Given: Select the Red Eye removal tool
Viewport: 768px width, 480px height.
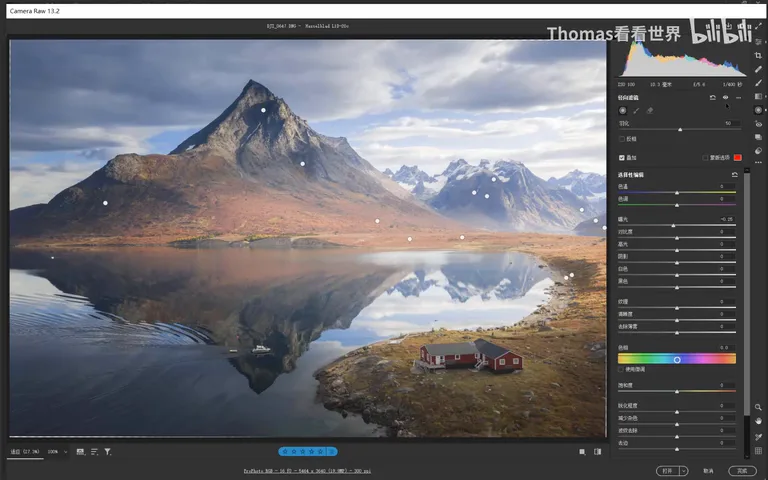Looking at the screenshot, I should (x=758, y=124).
